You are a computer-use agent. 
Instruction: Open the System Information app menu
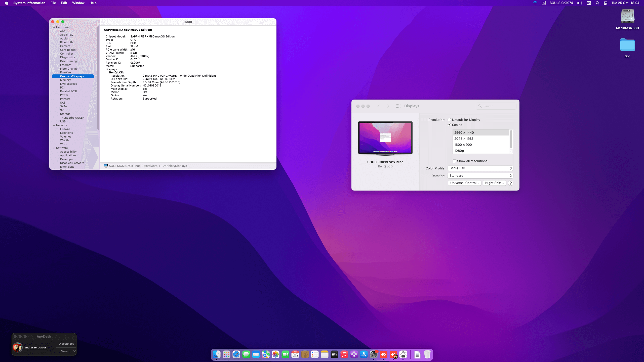29,3
